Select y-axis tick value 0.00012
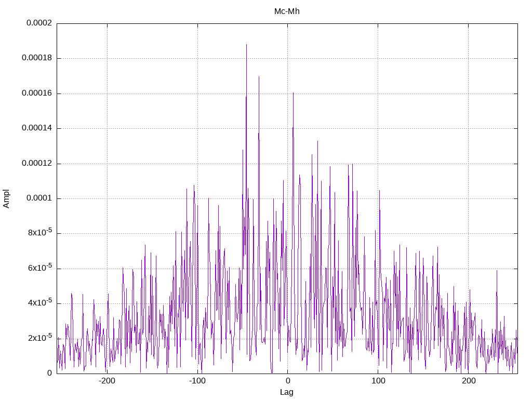The width and height of the screenshot is (532, 399). pos(37,163)
